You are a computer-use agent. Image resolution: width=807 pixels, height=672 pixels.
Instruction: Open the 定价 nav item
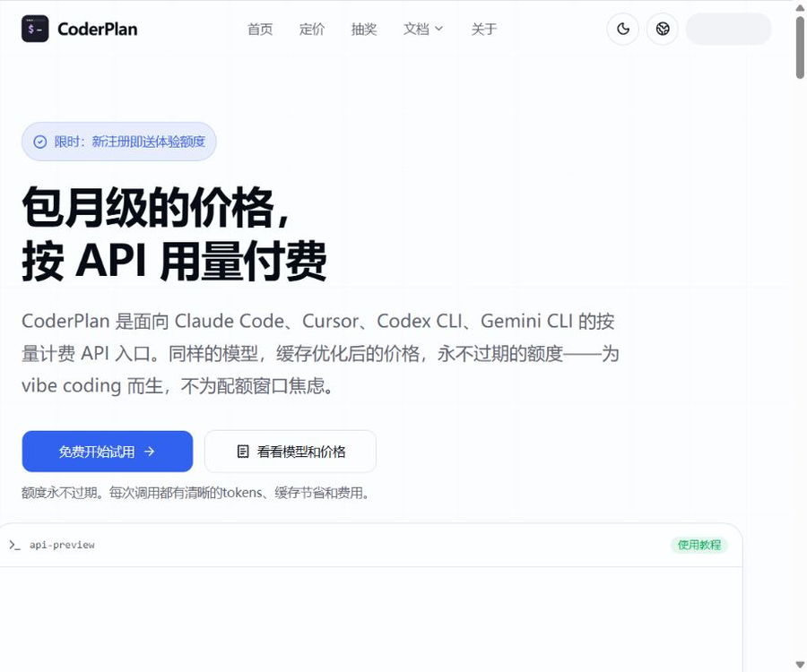(x=312, y=30)
